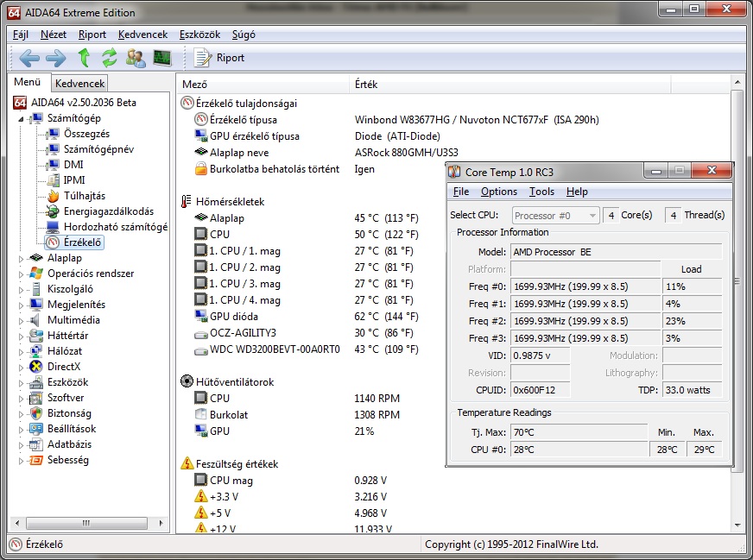Image resolution: width=753 pixels, height=560 pixels.
Task: Expand the Megjelenítés tree node
Action: click(x=21, y=305)
